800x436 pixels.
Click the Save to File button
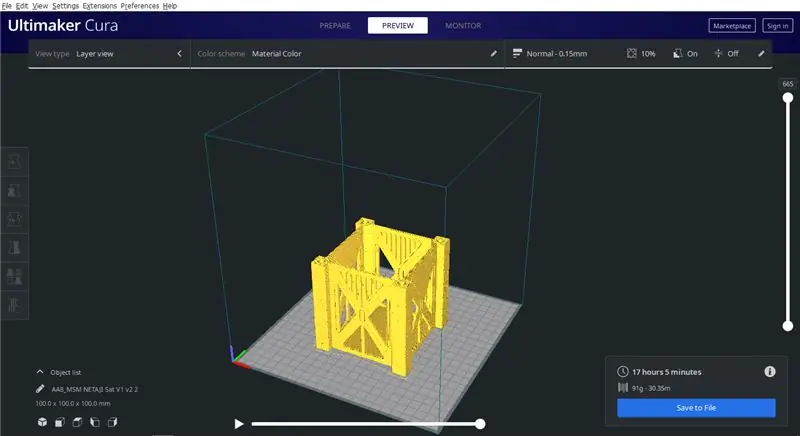pos(696,408)
